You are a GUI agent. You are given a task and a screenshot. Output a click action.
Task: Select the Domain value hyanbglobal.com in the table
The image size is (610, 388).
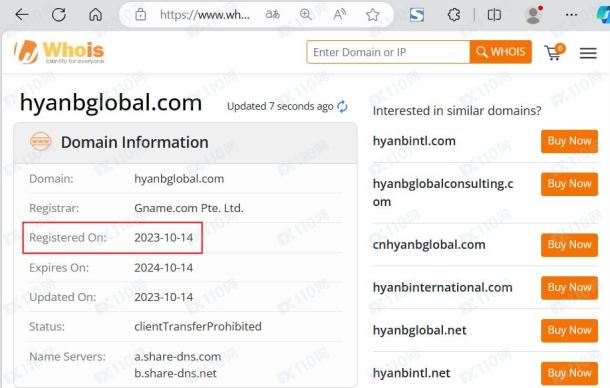tap(179, 179)
